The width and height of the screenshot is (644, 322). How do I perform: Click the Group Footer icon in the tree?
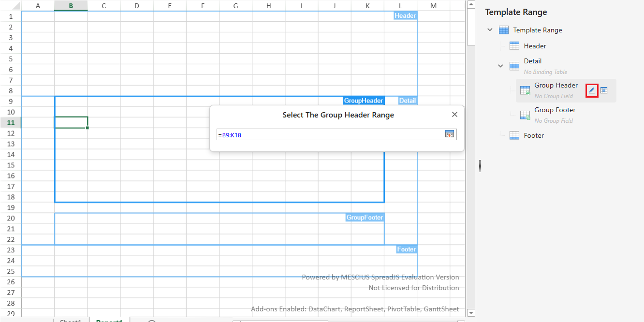pyautogui.click(x=525, y=115)
